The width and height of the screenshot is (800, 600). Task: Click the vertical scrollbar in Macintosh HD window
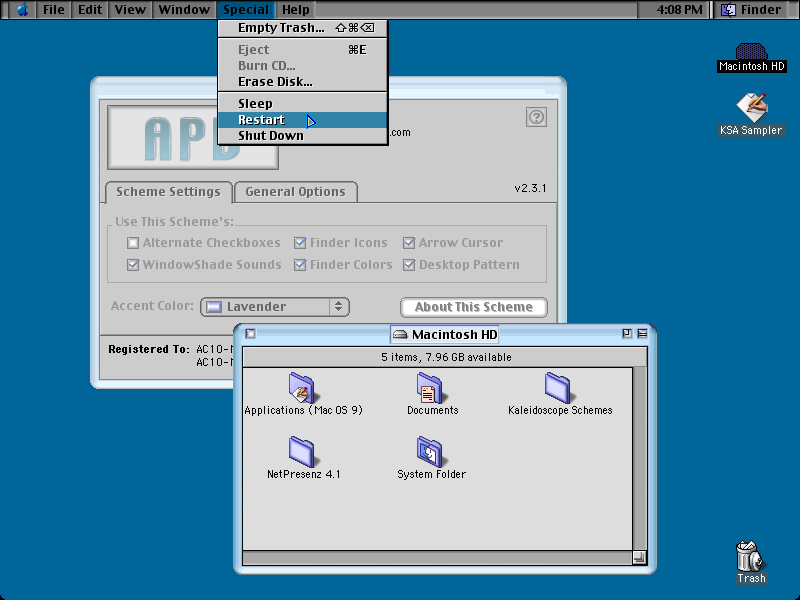coord(640,459)
